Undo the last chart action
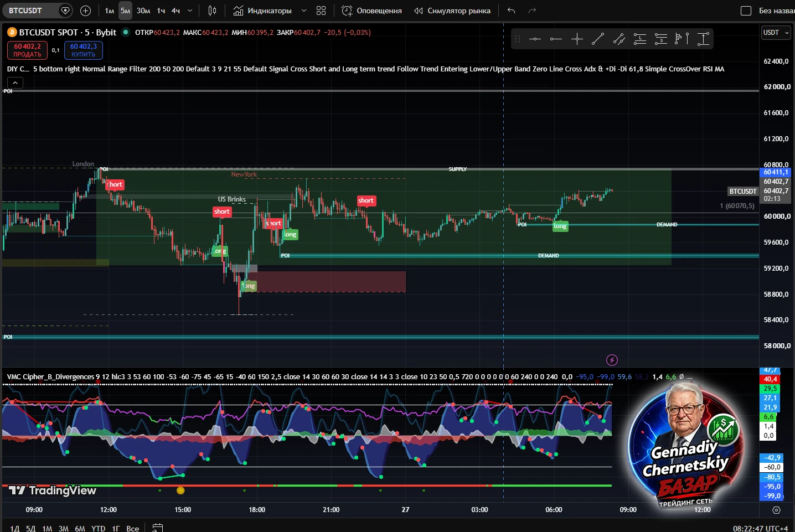Image resolution: width=795 pixels, height=532 pixels. tap(512, 11)
